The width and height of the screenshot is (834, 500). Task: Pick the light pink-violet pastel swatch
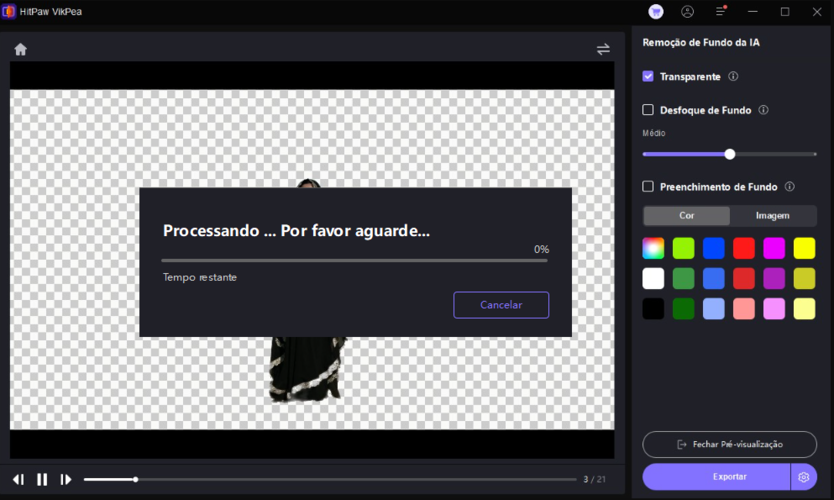(774, 309)
